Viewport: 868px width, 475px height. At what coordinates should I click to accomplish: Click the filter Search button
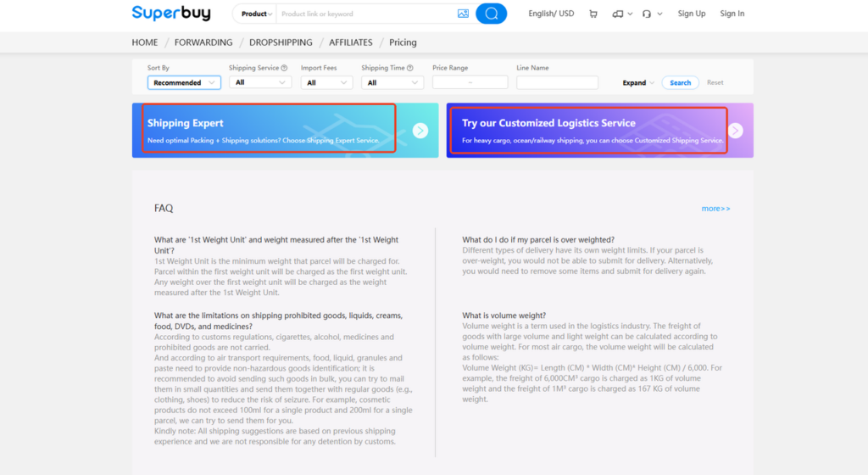[680, 83]
